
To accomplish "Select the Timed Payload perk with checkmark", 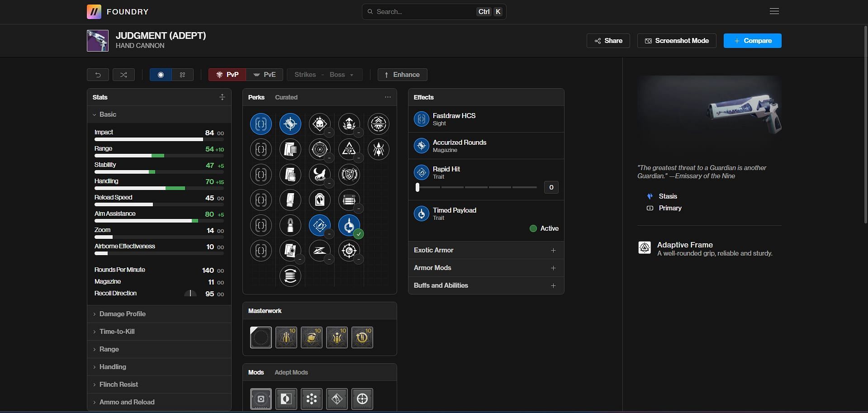I will coord(349,225).
